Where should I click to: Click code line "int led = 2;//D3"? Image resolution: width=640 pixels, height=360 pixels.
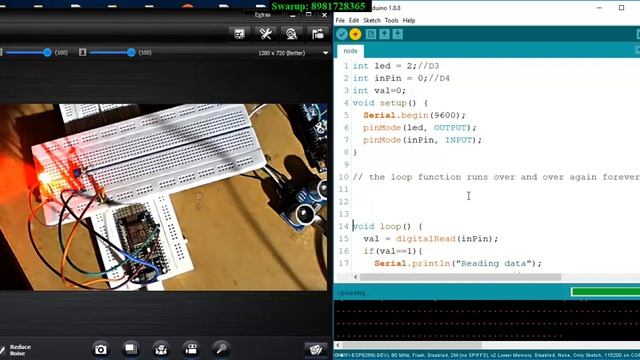coord(396,66)
